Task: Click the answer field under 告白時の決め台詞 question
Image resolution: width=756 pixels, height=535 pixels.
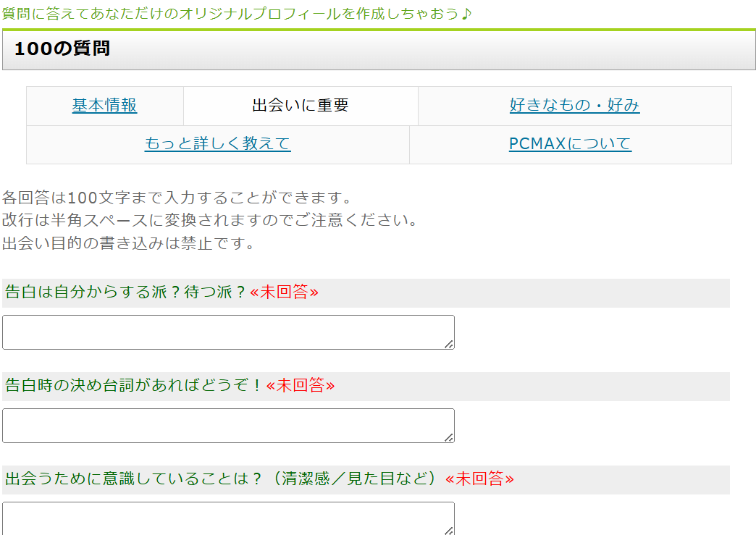Action: pos(227,426)
